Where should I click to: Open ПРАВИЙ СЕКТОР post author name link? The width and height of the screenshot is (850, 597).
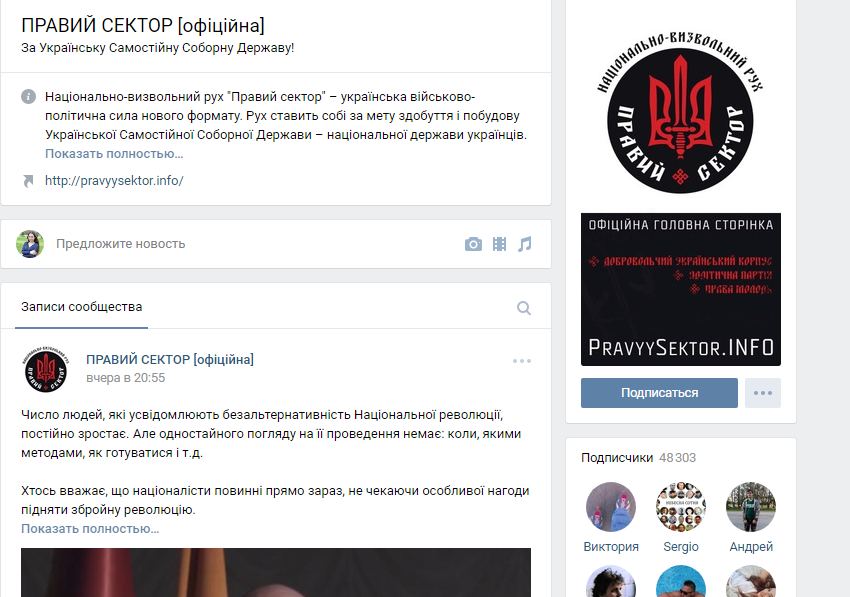point(170,360)
